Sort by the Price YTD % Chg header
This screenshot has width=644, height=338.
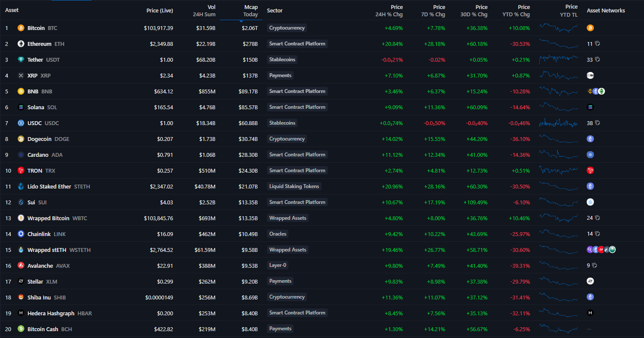coord(516,11)
